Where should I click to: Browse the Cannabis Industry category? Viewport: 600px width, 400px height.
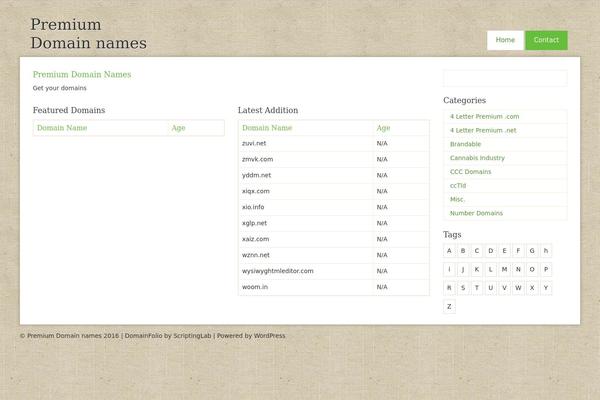(477, 158)
